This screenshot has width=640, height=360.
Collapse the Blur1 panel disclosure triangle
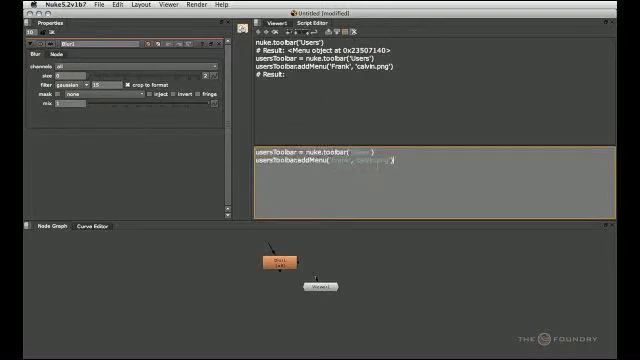30,44
